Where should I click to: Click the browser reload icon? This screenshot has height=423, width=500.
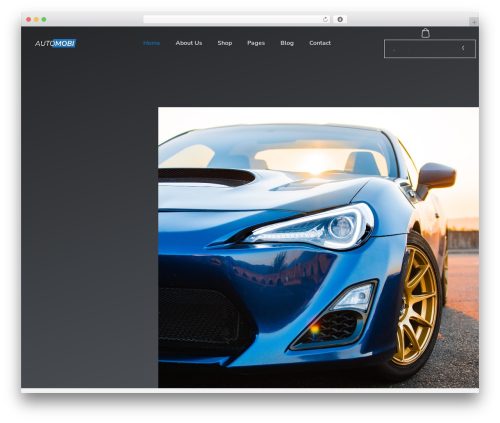(x=325, y=20)
